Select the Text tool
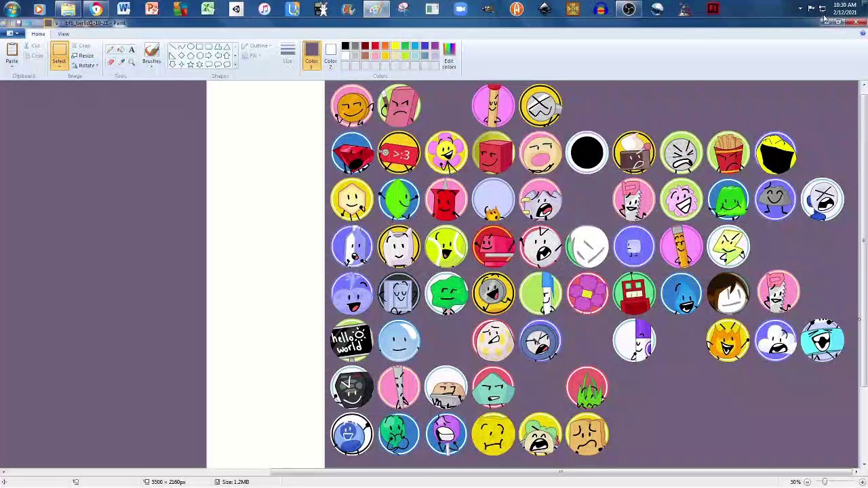 132,49
